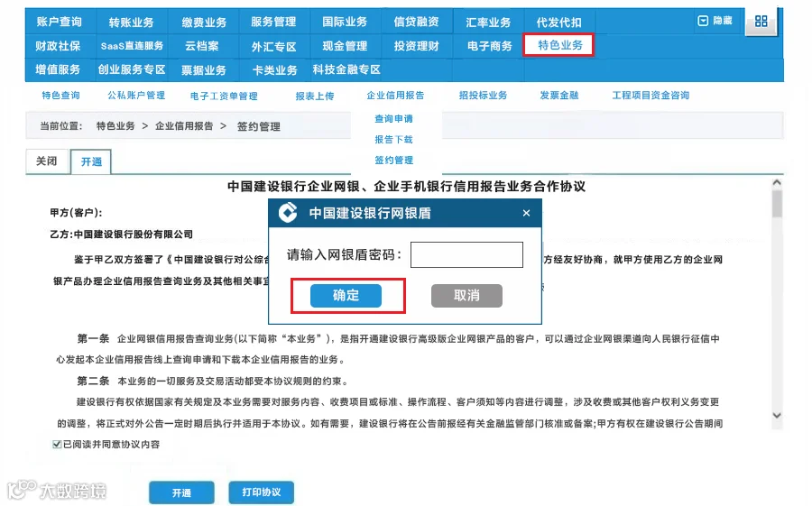Click the agreement scrollbar thumb
This screenshot has width=812, height=506.
[x=776, y=204]
